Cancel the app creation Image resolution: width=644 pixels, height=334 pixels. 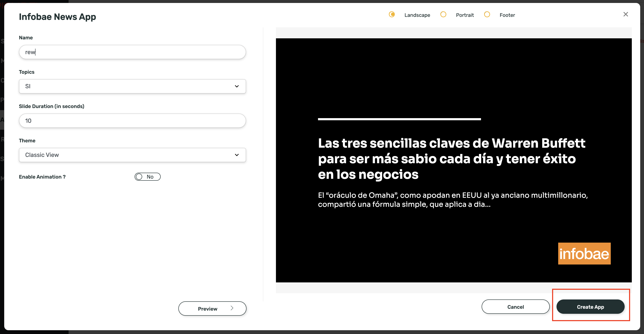[515, 307]
